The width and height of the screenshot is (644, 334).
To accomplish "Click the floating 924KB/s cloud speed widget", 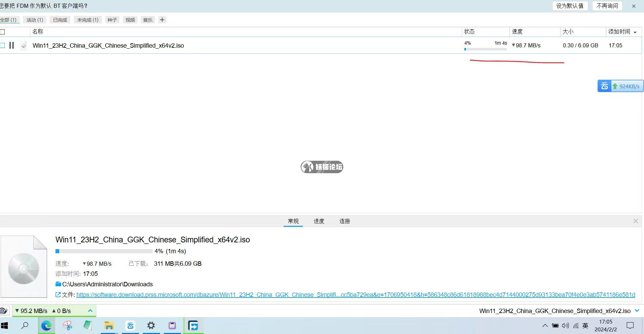I will click(x=620, y=86).
